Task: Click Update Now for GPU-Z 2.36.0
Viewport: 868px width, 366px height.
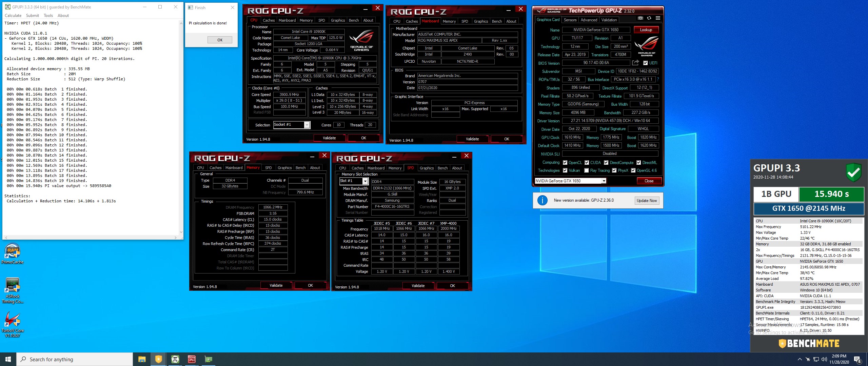Action: (647, 200)
